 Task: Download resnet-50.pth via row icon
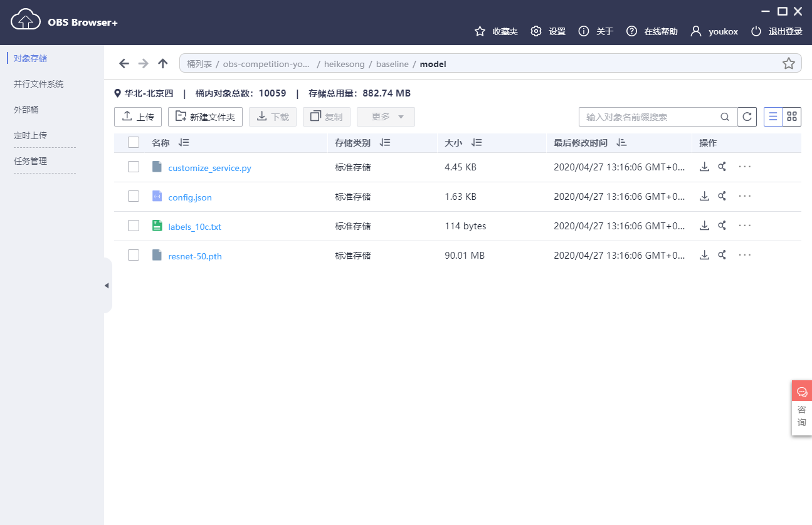705,255
